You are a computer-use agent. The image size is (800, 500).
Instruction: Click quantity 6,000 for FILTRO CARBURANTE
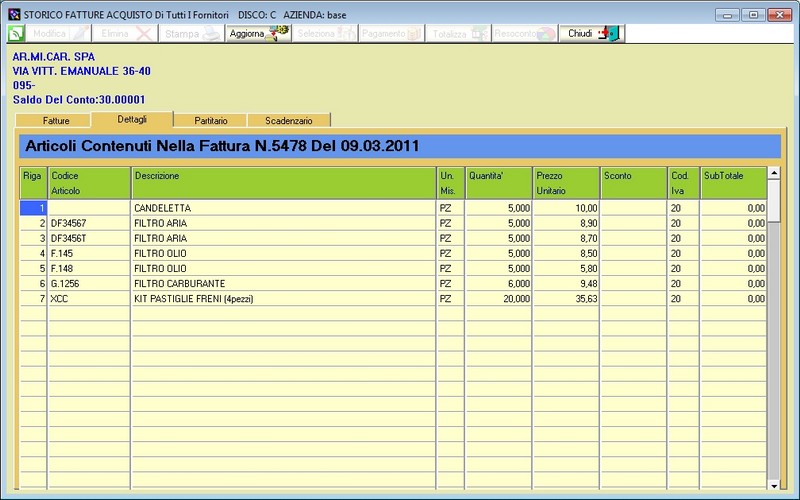tap(519, 284)
